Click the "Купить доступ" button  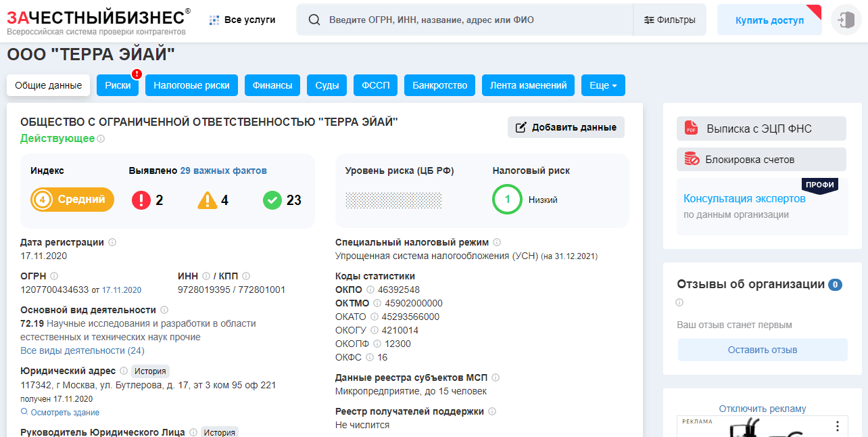[769, 20]
